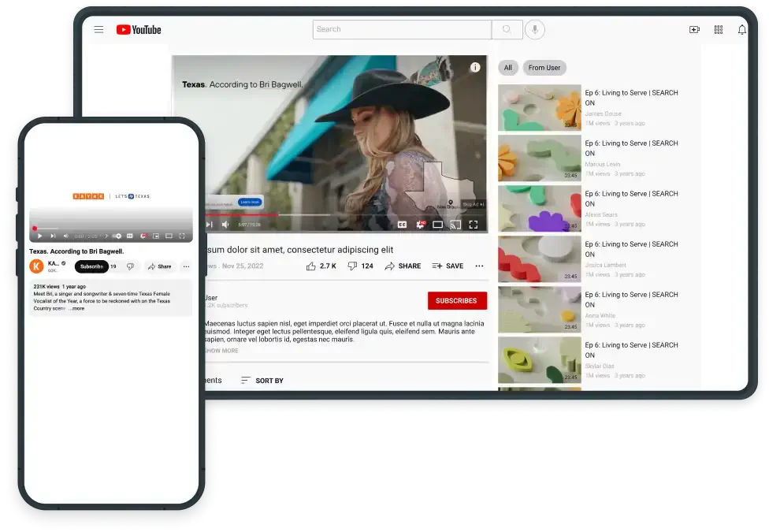Viewport: 769px width, 532px height.
Task: Open three-dot more actions beside SAVE
Action: click(479, 266)
